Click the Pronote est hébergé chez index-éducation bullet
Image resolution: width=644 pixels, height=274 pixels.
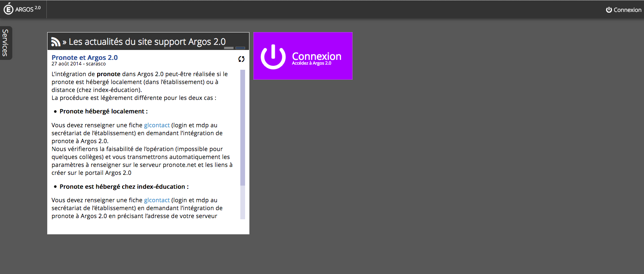tap(124, 187)
